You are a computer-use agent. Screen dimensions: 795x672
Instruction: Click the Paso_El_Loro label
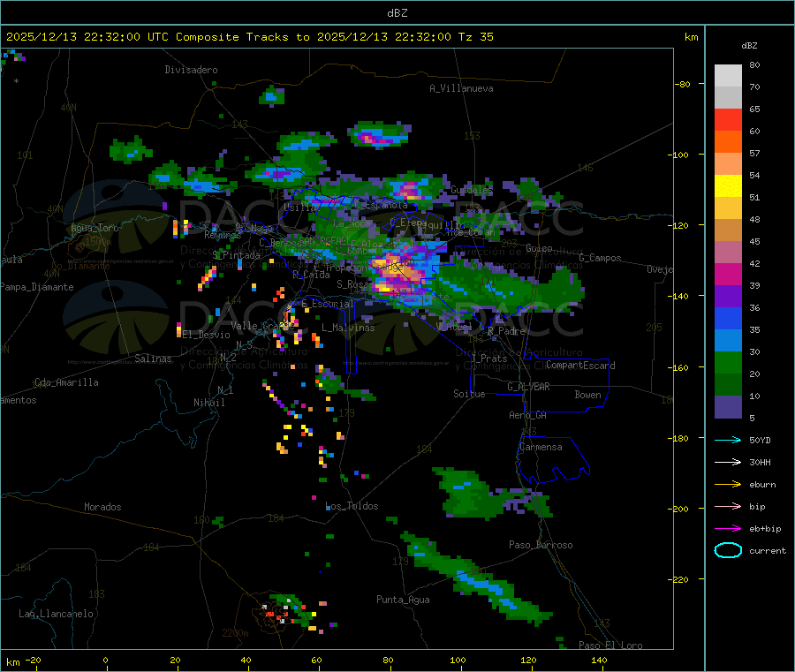tap(610, 646)
